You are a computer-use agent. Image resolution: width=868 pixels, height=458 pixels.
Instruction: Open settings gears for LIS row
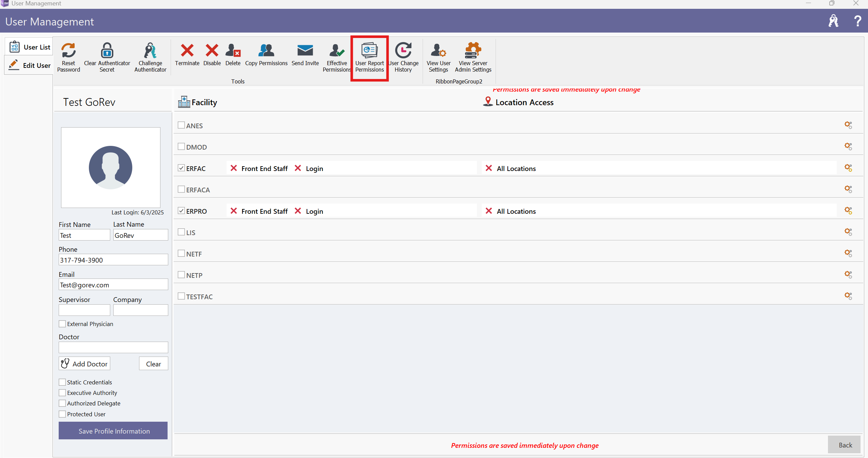848,232
